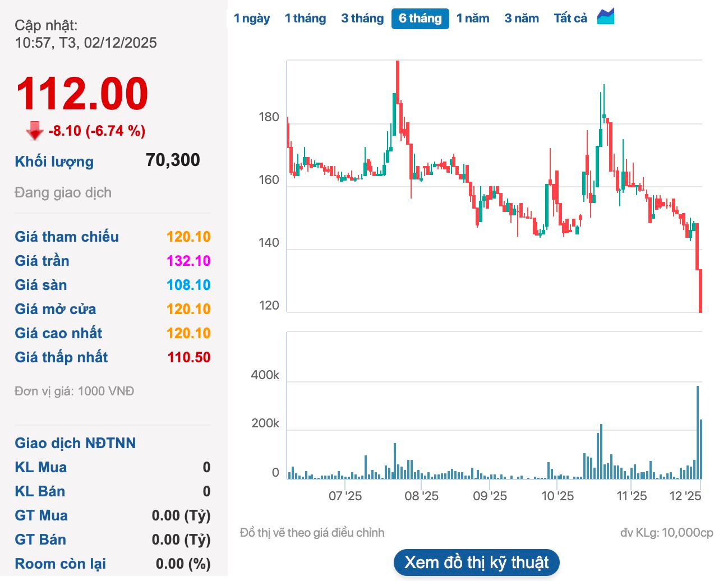Click the "Đang giao dịch" status text

pyautogui.click(x=63, y=192)
